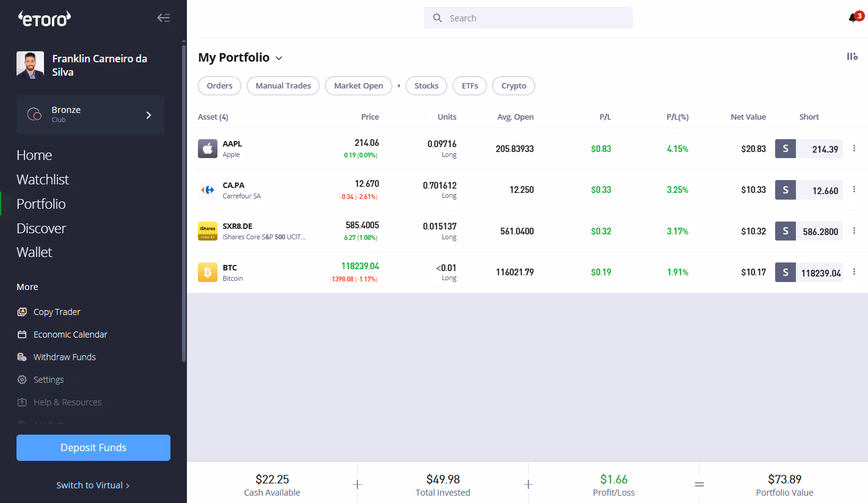Screen dimensions: 868x503
Task: Short BTC with S 118239.04 button
Action: pos(809,272)
